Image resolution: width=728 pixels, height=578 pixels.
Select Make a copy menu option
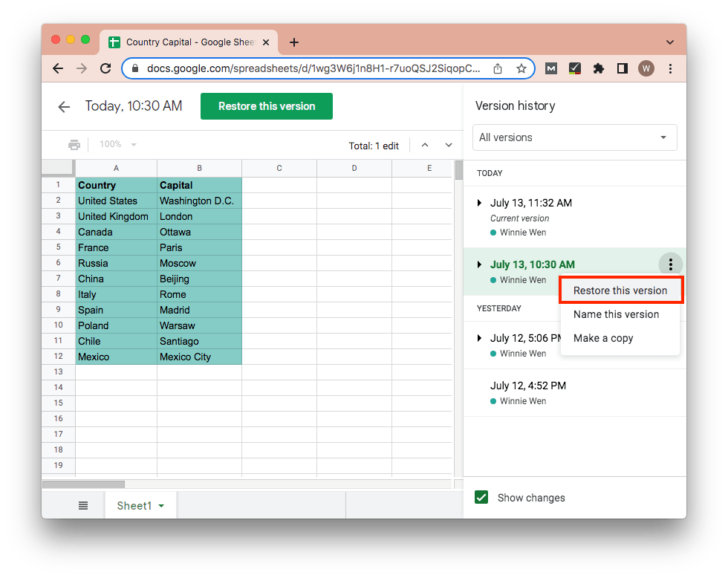(603, 338)
